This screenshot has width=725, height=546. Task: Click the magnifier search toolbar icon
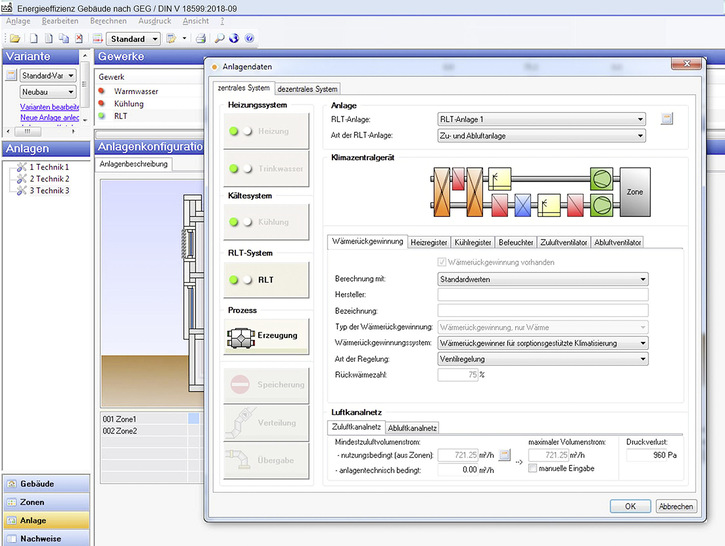[218, 39]
